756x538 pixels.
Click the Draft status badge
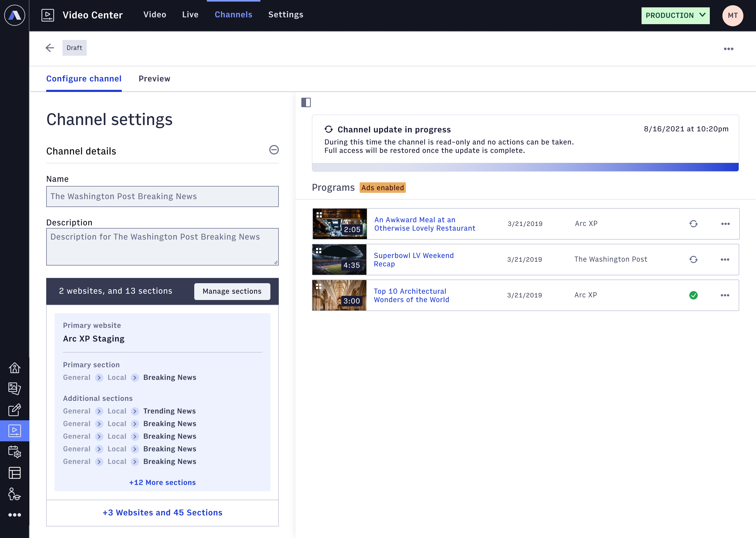point(75,48)
